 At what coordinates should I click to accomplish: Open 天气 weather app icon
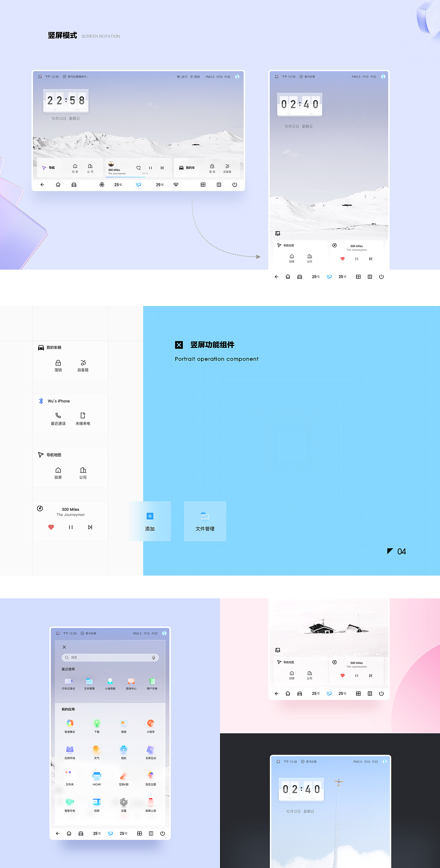coord(97,753)
